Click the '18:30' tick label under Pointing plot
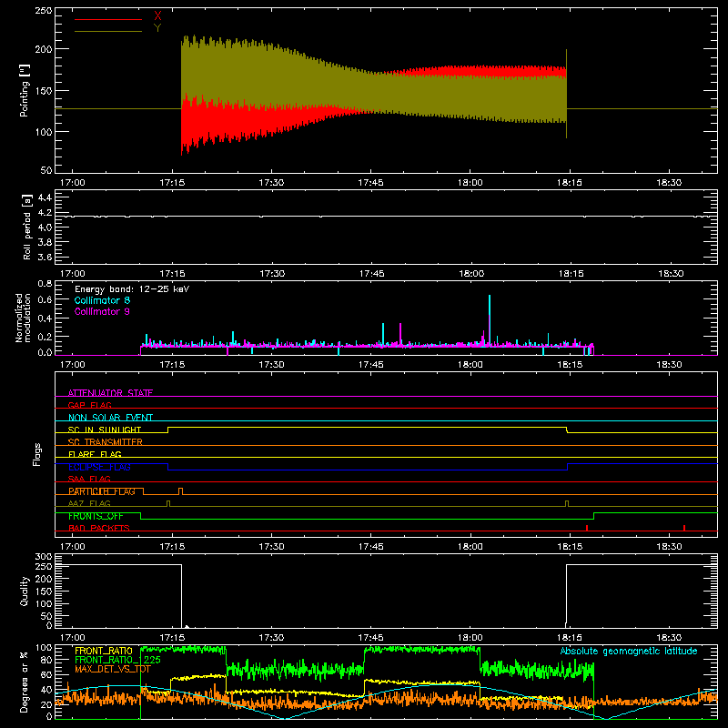Viewport: 728px width, 728px height. point(669,183)
